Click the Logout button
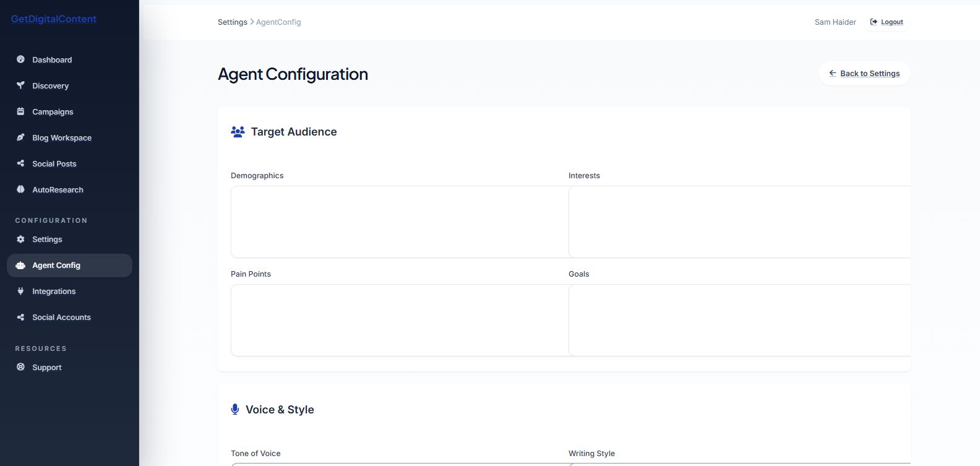980x466 pixels. click(887, 22)
